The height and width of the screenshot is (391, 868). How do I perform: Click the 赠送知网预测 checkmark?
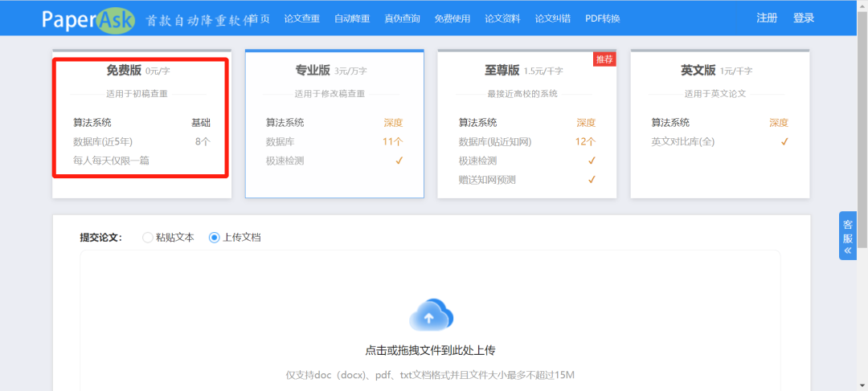(x=592, y=179)
